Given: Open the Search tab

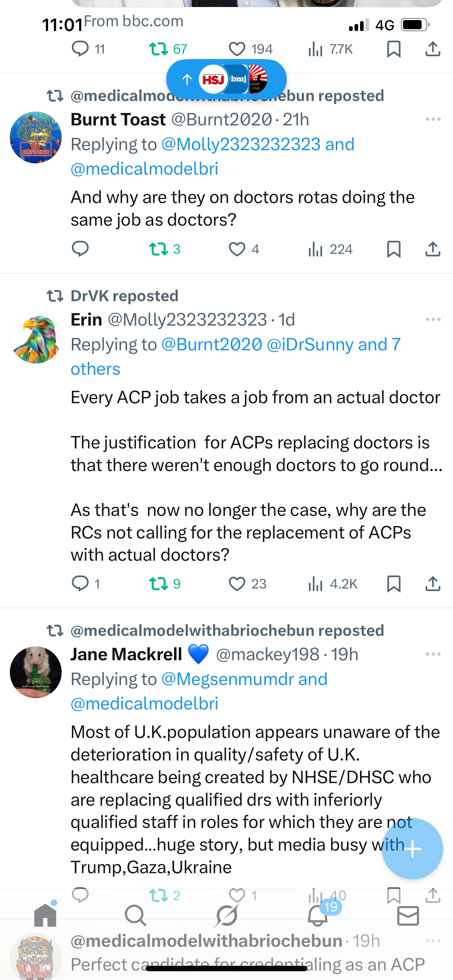Looking at the screenshot, I should tap(135, 915).
